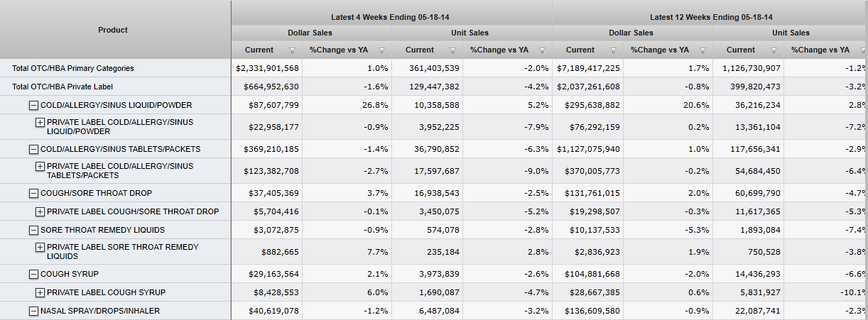Collapse the SORE THROAT REMEDY LIQUIDS category
The width and height of the screenshot is (868, 320).
[x=33, y=230]
